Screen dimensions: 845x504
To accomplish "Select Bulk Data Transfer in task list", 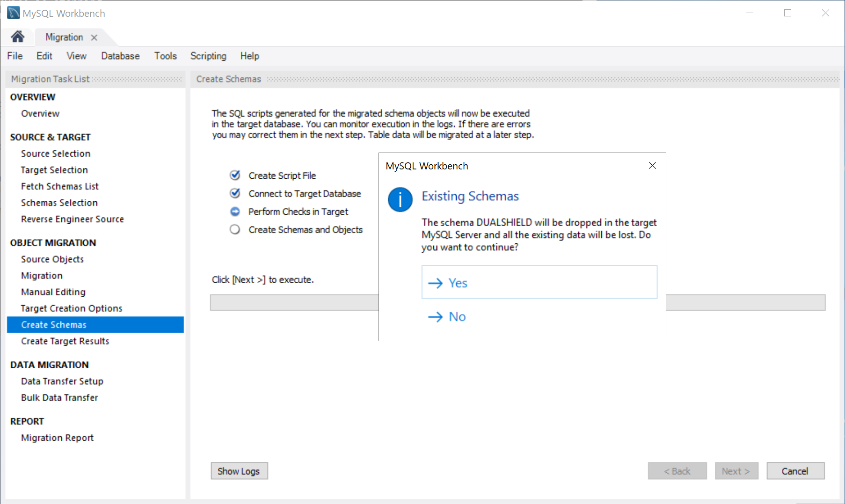I will click(59, 397).
